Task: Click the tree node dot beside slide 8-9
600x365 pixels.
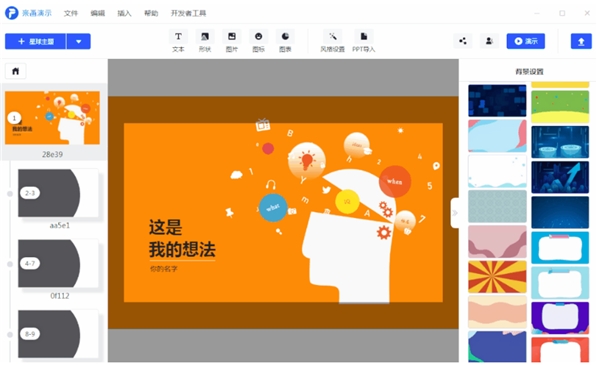Action: [10, 334]
